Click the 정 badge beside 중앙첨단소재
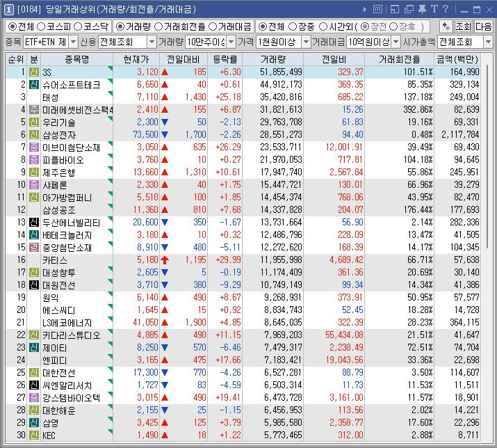The width and height of the screenshot is (497, 448). pyautogui.click(x=34, y=247)
